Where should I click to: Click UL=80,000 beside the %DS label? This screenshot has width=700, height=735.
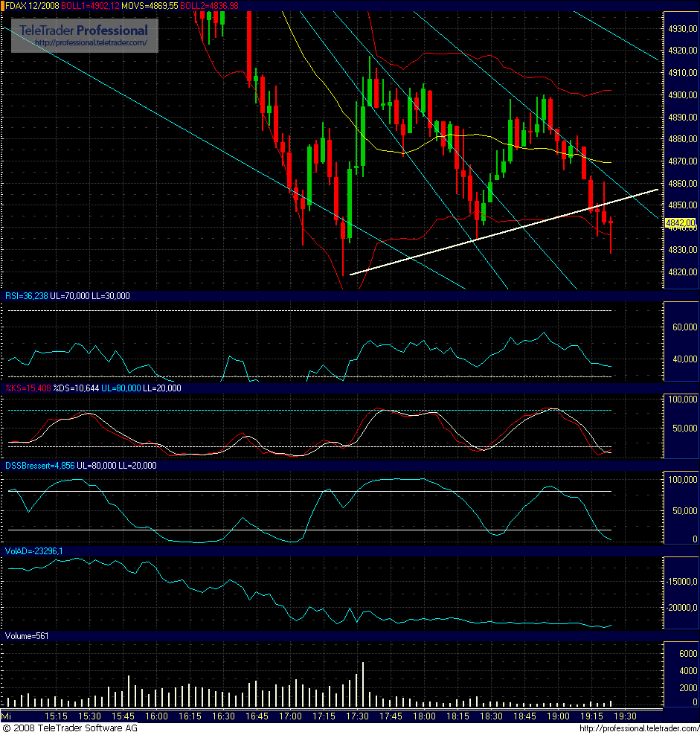121,388
